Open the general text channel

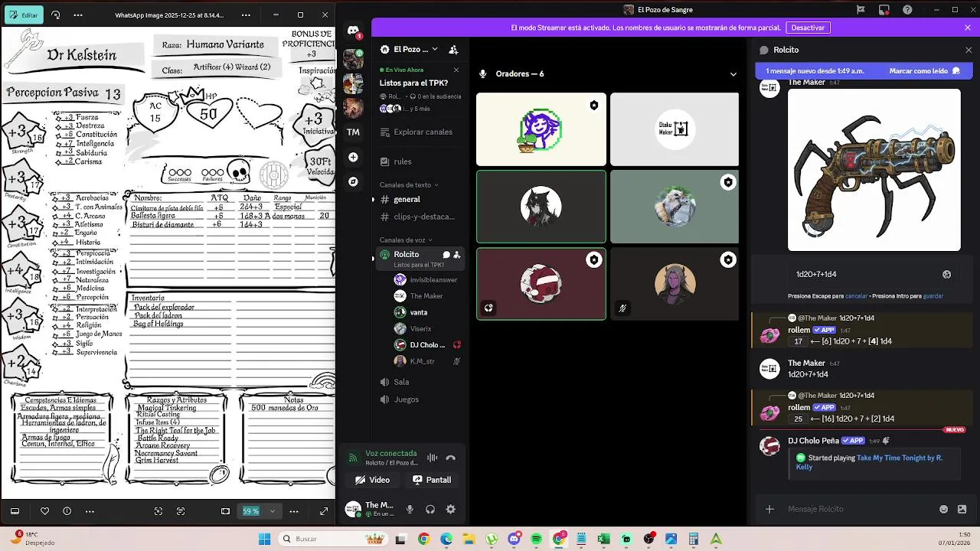tap(420, 199)
